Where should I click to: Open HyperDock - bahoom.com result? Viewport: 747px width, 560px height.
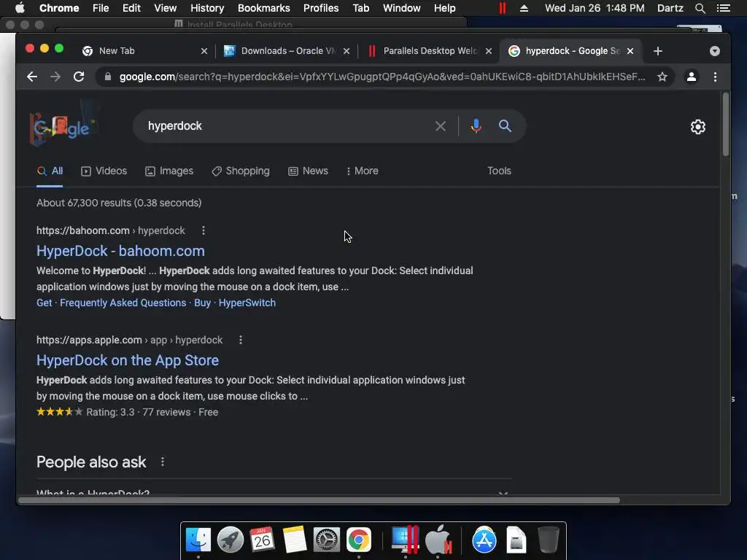pyautogui.click(x=120, y=251)
